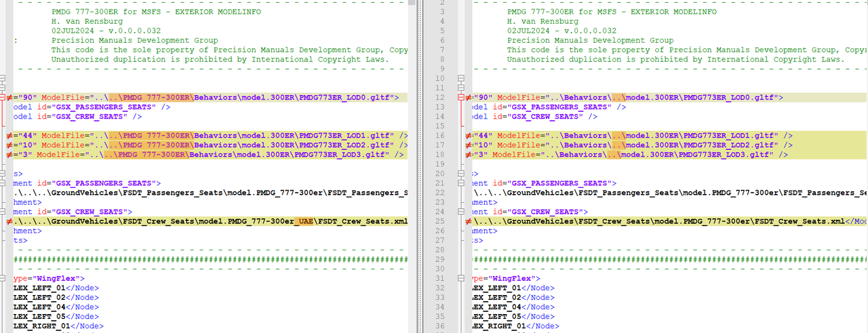Click "02JUL2024 - v.0.0.0.032" in the left pane
The image size is (868, 333).
[x=106, y=31]
